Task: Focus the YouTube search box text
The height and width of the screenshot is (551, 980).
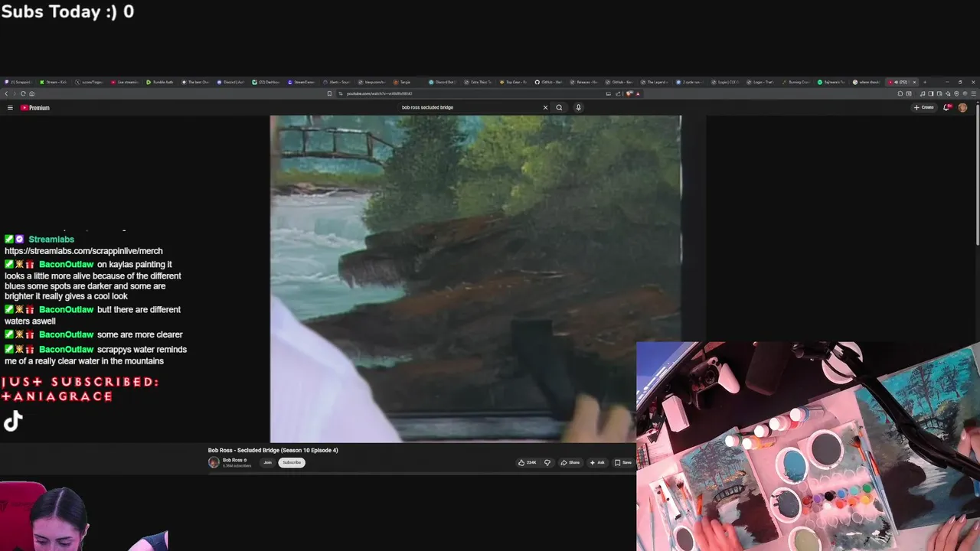Action: click(x=427, y=107)
